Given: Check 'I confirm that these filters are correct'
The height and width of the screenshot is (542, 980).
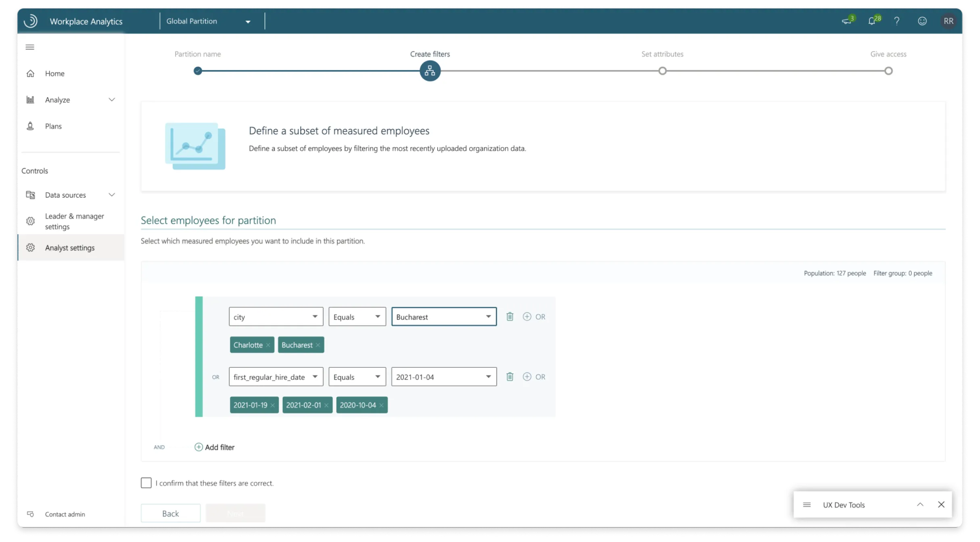Looking at the screenshot, I should (146, 482).
